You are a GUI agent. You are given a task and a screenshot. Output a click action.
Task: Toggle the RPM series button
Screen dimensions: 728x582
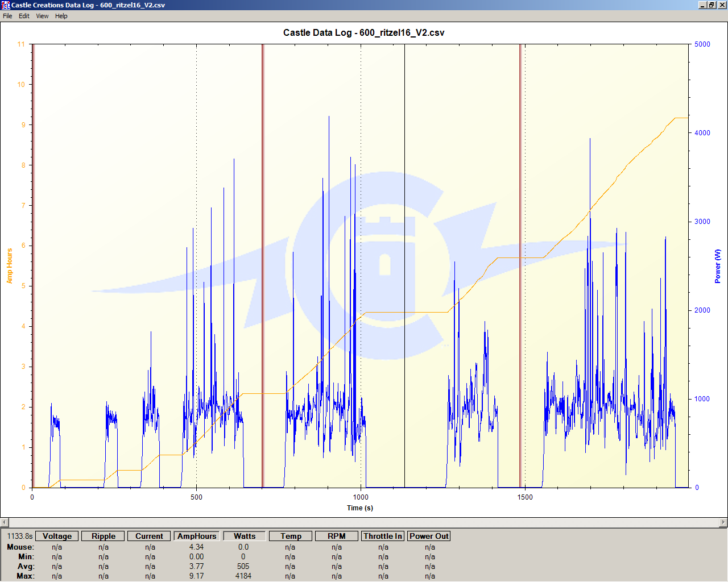337,536
